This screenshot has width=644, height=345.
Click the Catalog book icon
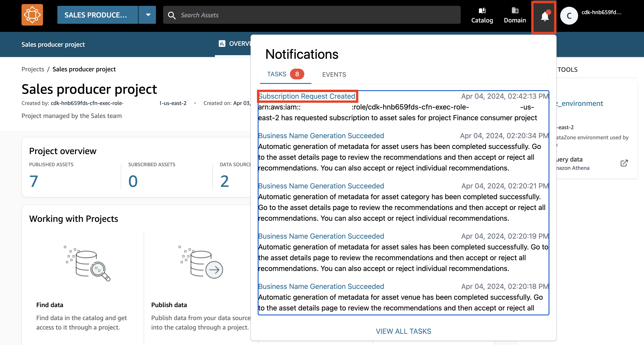[x=482, y=11]
